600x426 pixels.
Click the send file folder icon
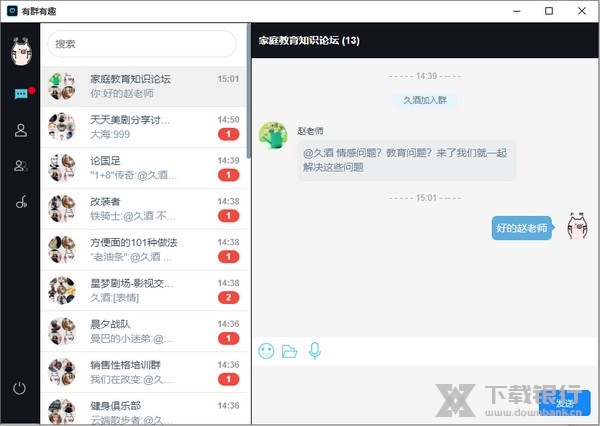[x=289, y=351]
